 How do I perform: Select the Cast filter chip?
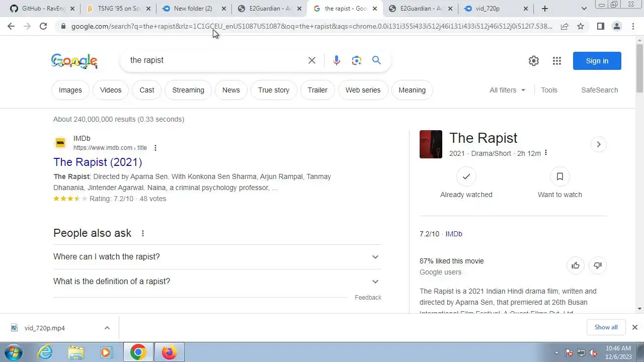147,90
